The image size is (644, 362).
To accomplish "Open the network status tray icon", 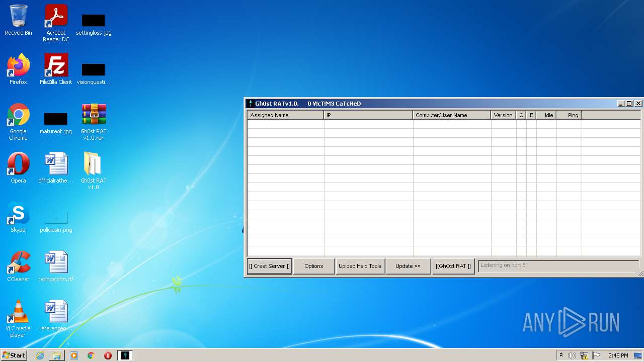I will [x=584, y=355].
